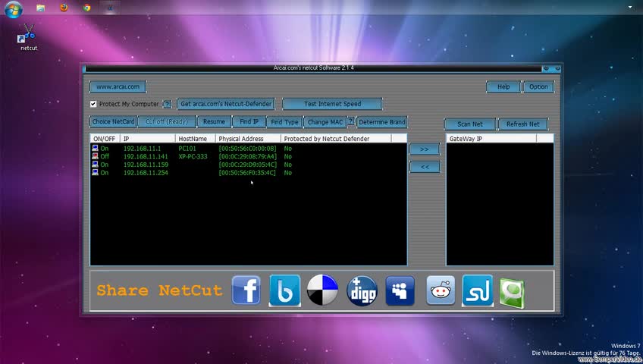The height and width of the screenshot is (364, 643).
Task: Share NetCut via the StumbleUpon icon
Action: [478, 290]
